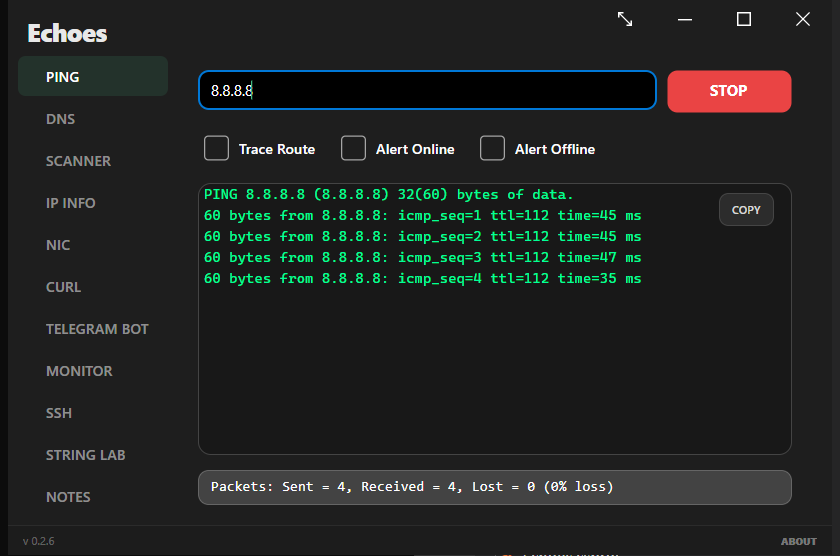Open the CURL tool
Screen dimensions: 840x556
click(x=63, y=287)
